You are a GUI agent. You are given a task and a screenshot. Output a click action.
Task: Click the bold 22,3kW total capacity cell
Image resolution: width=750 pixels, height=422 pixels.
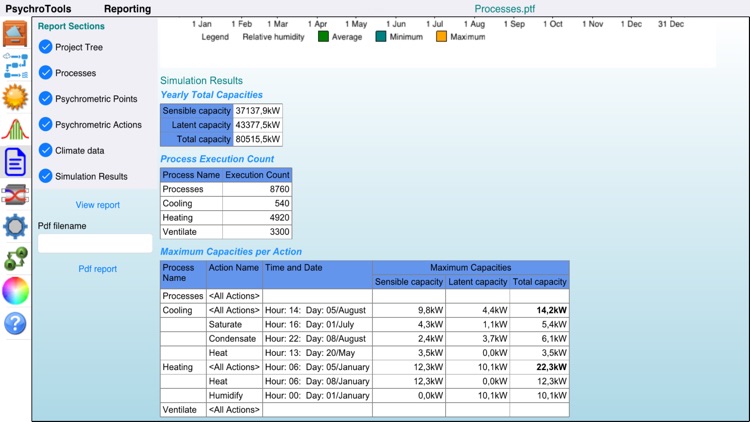(x=540, y=367)
